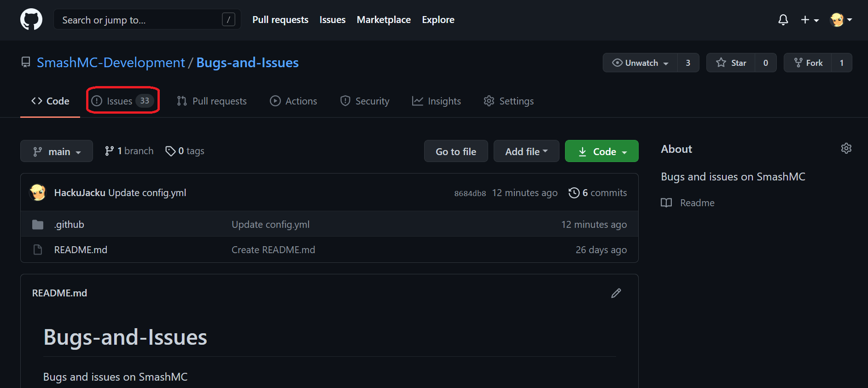This screenshot has width=868, height=388.
Task: Click the Bugs-and-Issues readme heading
Action: [x=125, y=337]
